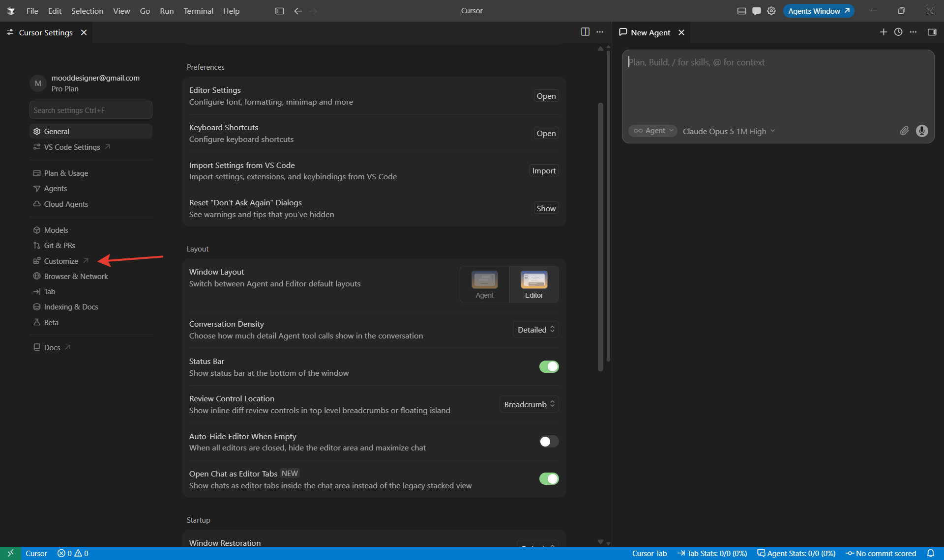944x560 pixels.
Task: Open Editor Settings
Action: tap(546, 96)
